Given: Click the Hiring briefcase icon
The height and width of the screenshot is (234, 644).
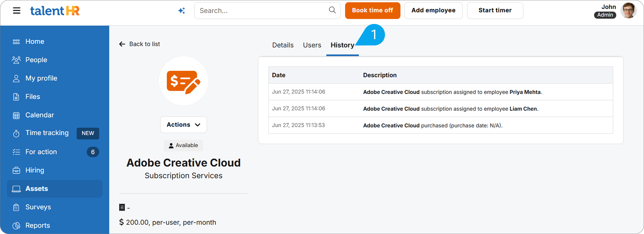Looking at the screenshot, I should (16, 170).
